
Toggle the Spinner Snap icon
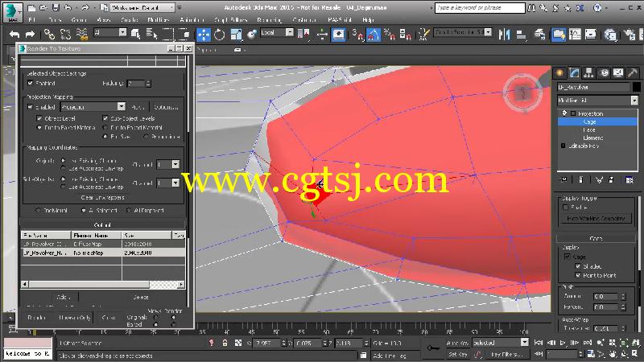(405, 35)
